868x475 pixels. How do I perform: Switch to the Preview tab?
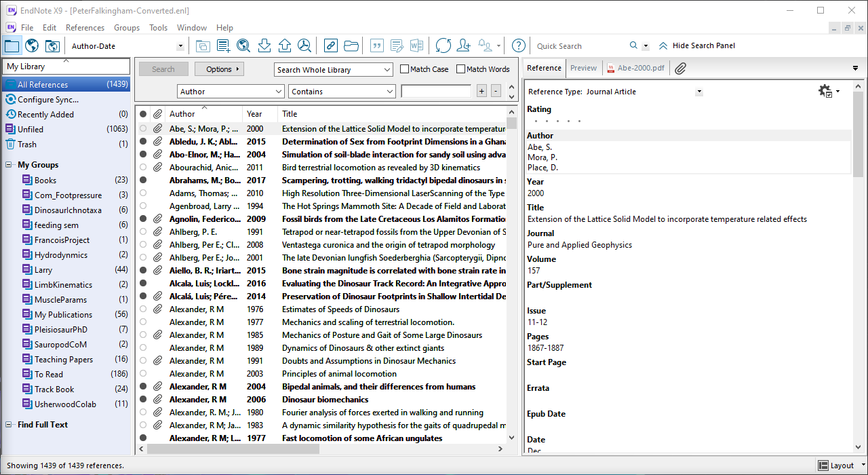[x=583, y=68]
